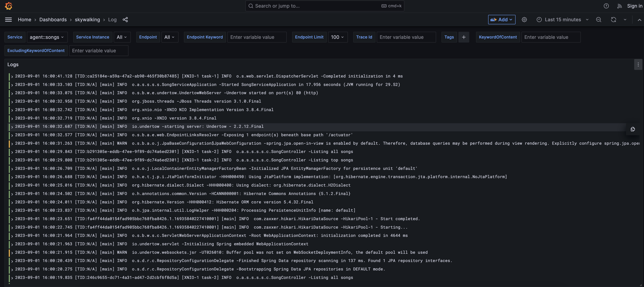
Task: Click the refresh dashboard icon
Action: click(x=614, y=19)
